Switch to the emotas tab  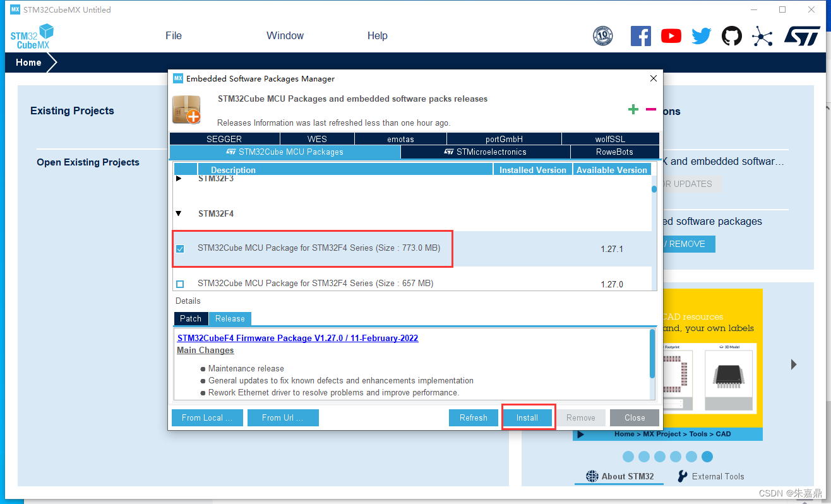coord(400,139)
